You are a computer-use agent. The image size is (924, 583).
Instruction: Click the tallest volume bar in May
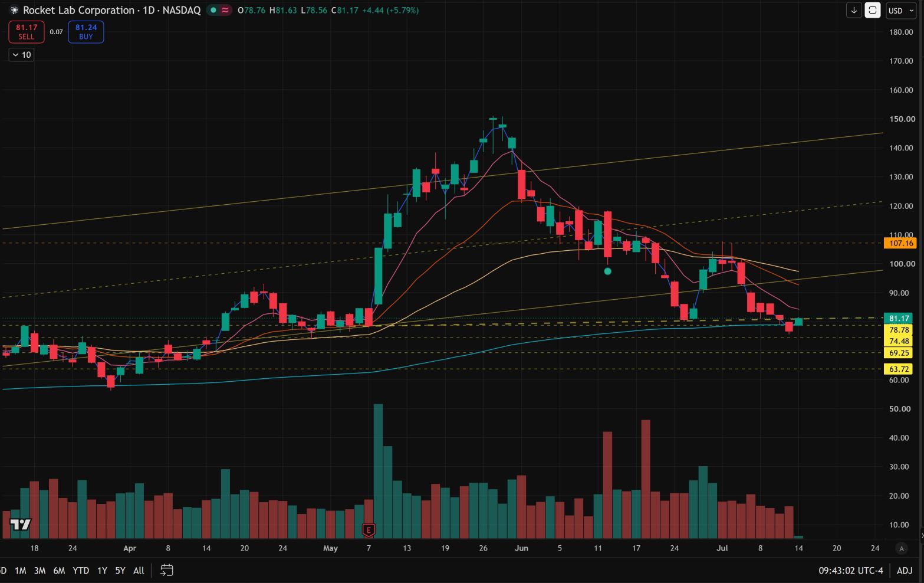(x=378, y=471)
